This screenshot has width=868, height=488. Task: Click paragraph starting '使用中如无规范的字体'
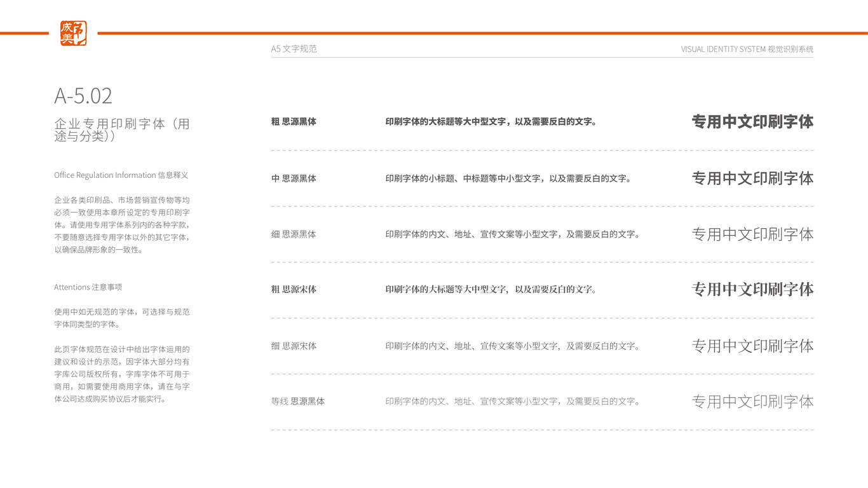(x=122, y=318)
